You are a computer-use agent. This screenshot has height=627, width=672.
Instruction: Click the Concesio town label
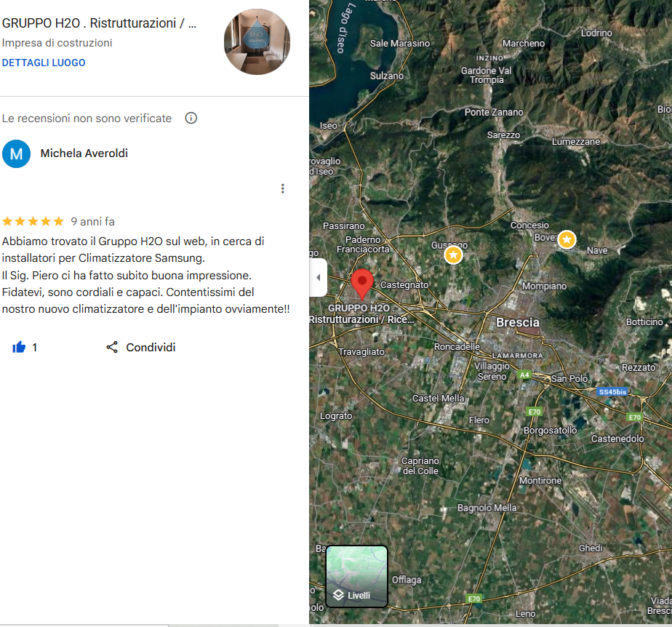tap(529, 225)
